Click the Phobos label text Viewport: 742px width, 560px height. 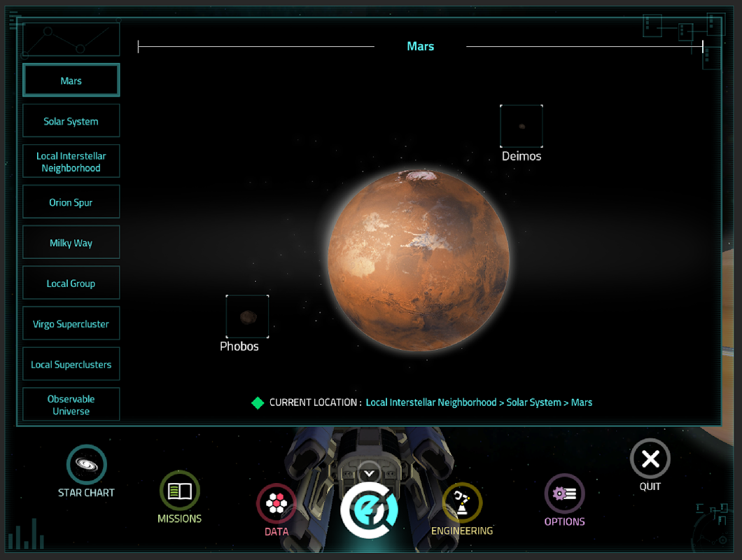[239, 346]
